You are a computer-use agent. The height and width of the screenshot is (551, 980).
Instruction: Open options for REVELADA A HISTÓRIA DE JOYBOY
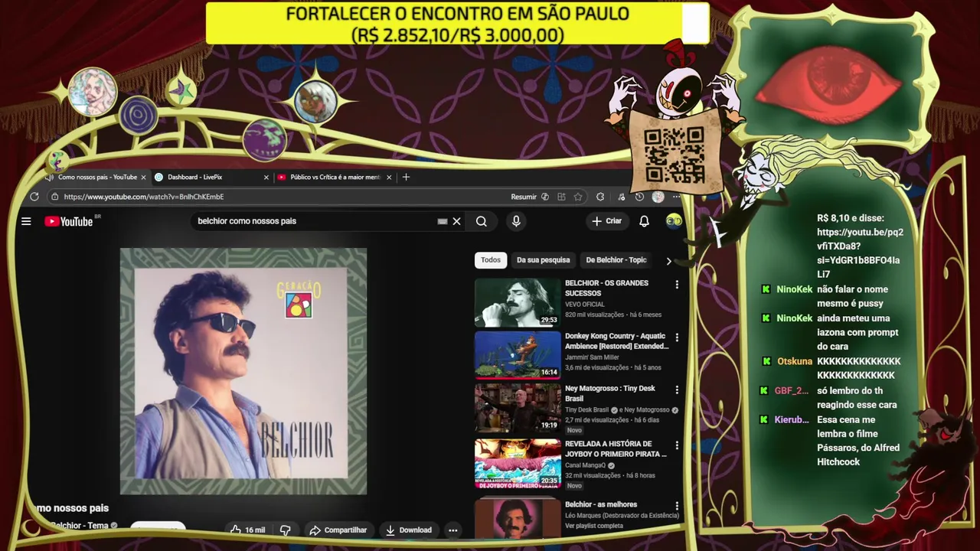click(x=677, y=445)
